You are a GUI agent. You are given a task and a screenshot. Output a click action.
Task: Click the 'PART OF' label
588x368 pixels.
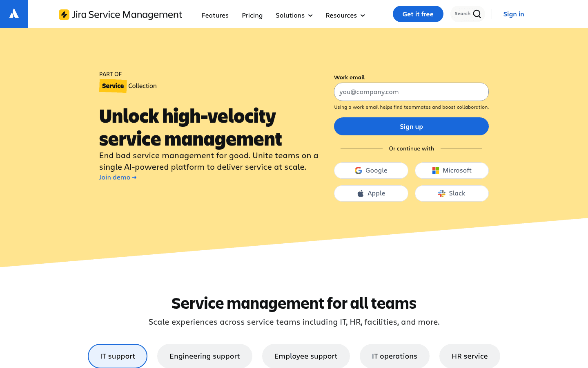tap(110, 74)
